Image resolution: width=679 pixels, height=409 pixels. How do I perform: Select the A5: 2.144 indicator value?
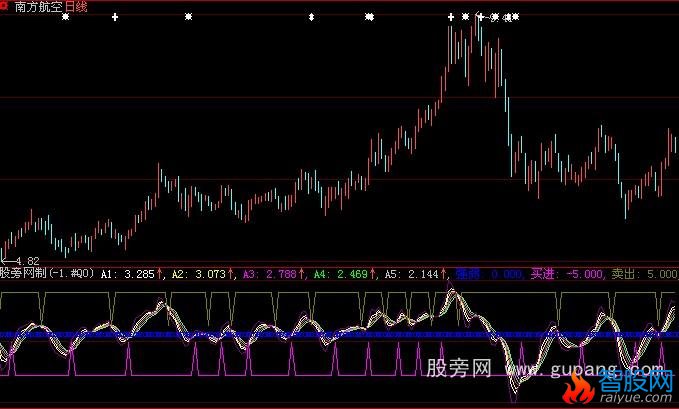(412, 274)
